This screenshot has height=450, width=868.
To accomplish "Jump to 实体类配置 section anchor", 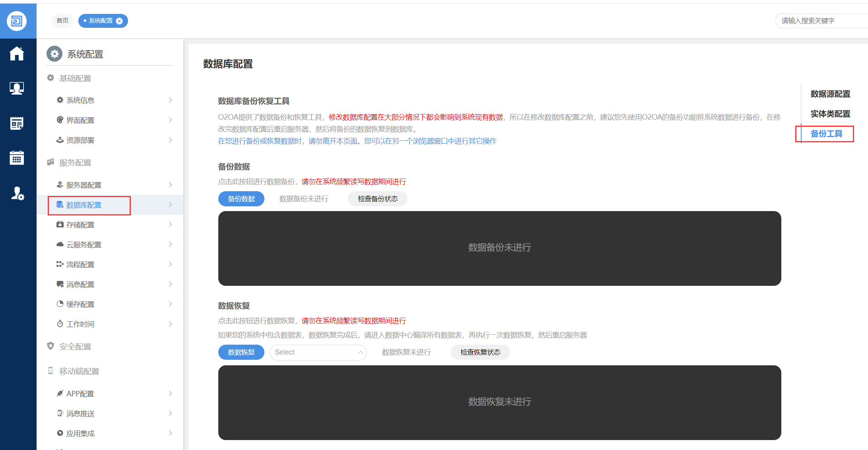I will click(x=830, y=114).
